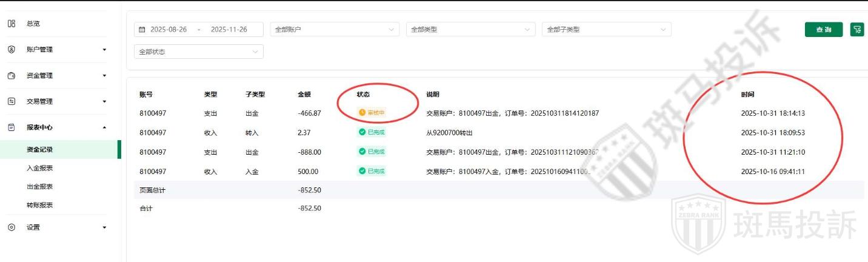Go to 转账报表 in sidebar
Screen dimensions: 868x262
click(40, 206)
